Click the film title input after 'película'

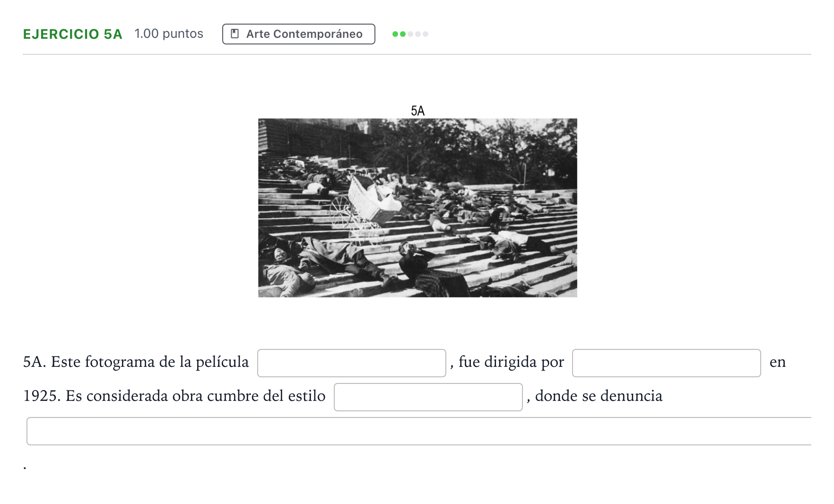(x=351, y=363)
